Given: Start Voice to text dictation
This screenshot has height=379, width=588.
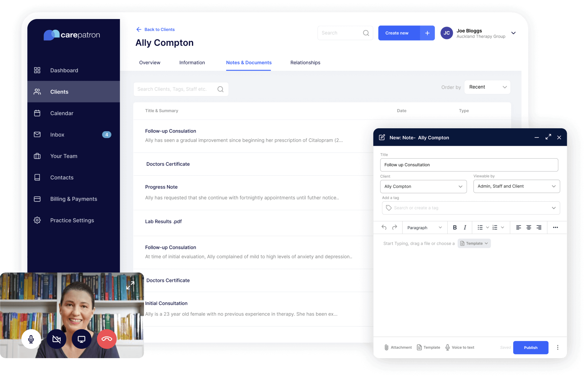Looking at the screenshot, I should [460, 347].
